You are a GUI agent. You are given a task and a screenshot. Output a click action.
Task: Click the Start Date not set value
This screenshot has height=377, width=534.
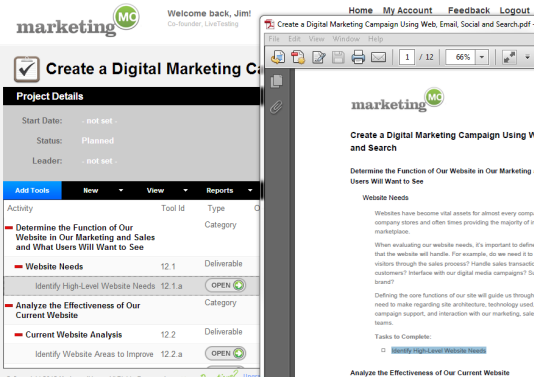point(99,121)
